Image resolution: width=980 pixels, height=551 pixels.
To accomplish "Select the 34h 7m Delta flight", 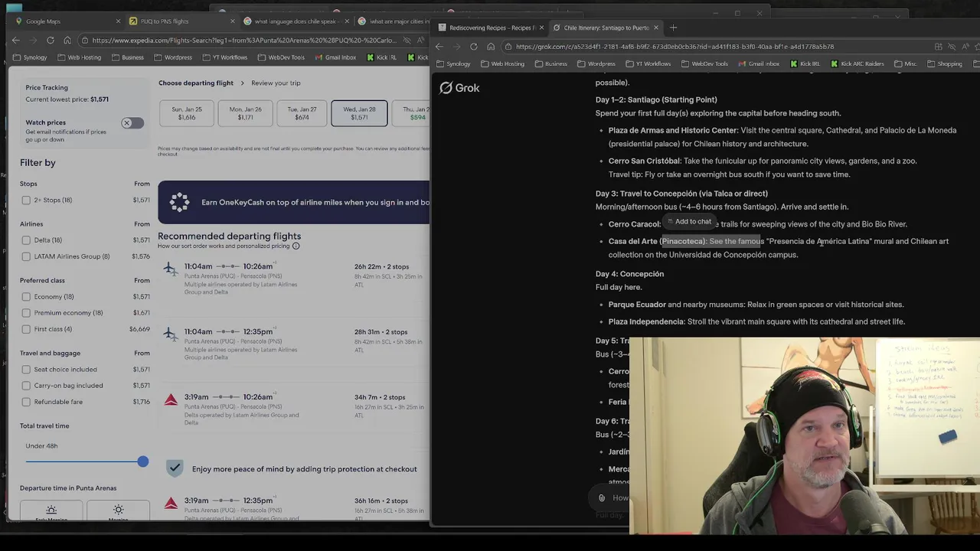I will point(295,410).
